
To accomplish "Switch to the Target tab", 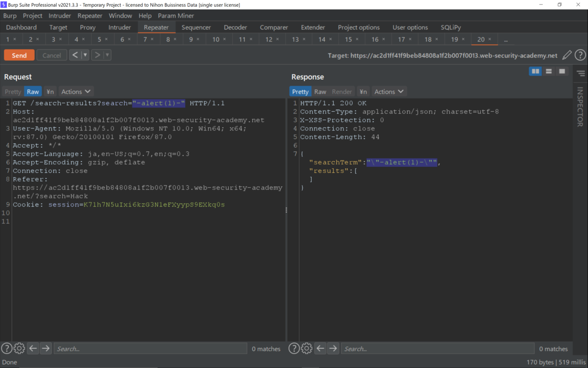I will [x=58, y=27].
